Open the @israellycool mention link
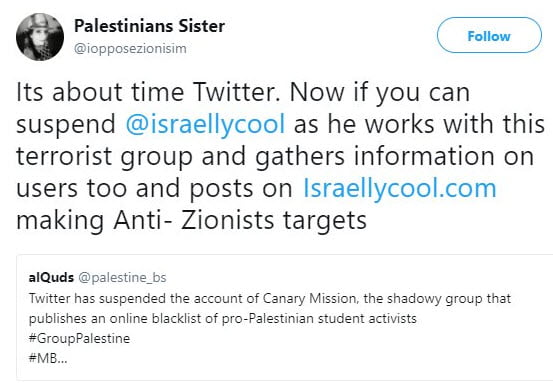Screen dimensions: 553x383 tap(205, 124)
